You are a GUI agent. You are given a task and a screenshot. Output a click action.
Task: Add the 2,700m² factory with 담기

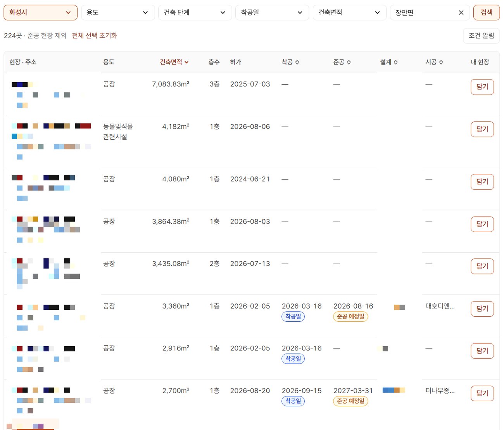coord(482,393)
